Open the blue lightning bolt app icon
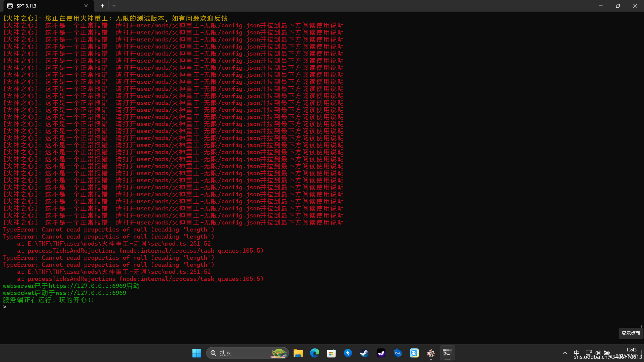 (x=348, y=353)
